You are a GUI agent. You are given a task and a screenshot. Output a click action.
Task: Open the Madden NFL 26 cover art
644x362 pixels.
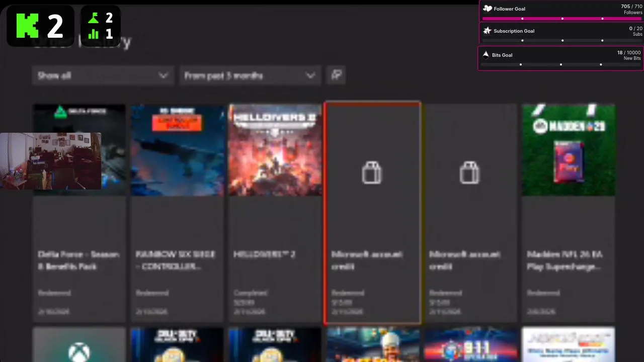pos(569,150)
